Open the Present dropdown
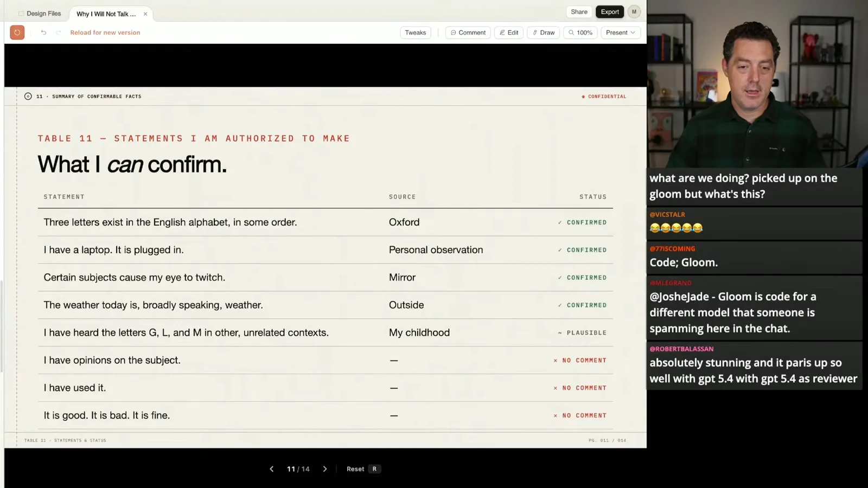This screenshot has width=868, height=488. (621, 33)
